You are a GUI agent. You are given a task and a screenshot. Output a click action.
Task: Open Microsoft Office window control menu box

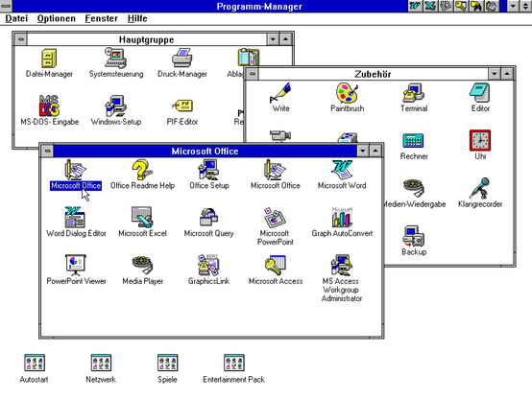(47, 151)
